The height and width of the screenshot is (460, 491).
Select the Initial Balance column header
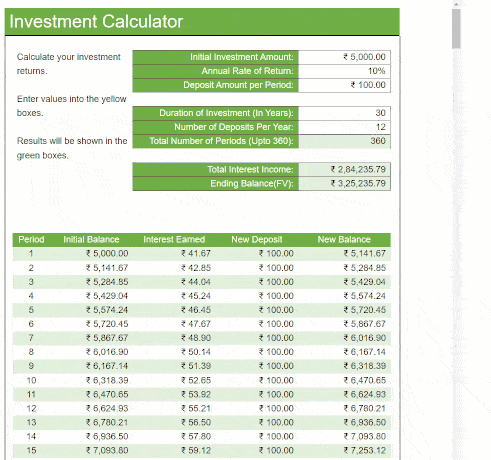(91, 240)
